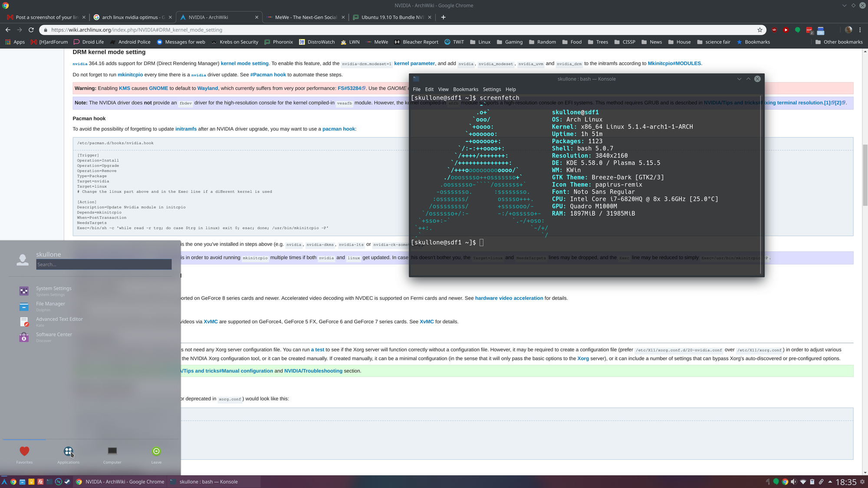The height and width of the screenshot is (488, 868).
Task: Launch FileZilla from the taskbar
Action: [x=40, y=481]
